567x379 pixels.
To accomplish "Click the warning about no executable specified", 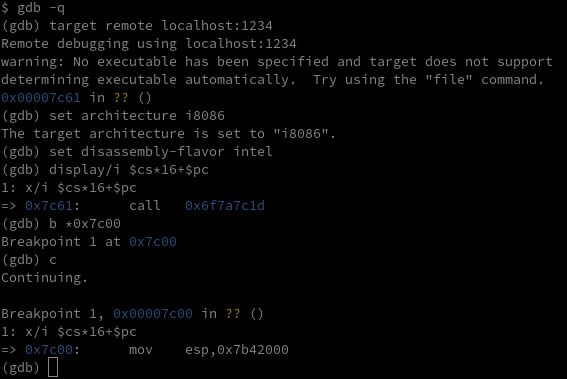I will [277, 71].
